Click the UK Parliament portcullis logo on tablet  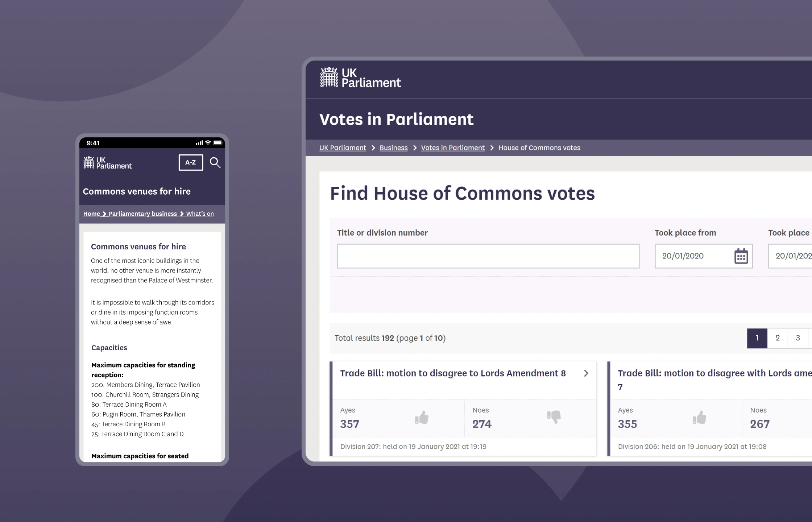[329, 77]
